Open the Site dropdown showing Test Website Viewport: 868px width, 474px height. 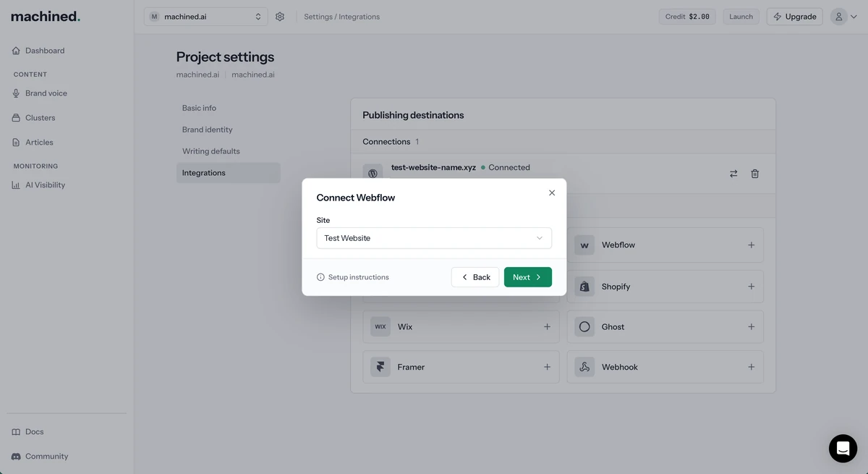tap(434, 238)
